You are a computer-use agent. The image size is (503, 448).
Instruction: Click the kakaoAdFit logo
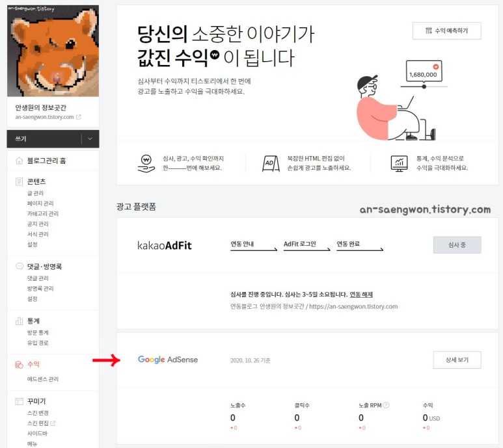[x=164, y=246]
